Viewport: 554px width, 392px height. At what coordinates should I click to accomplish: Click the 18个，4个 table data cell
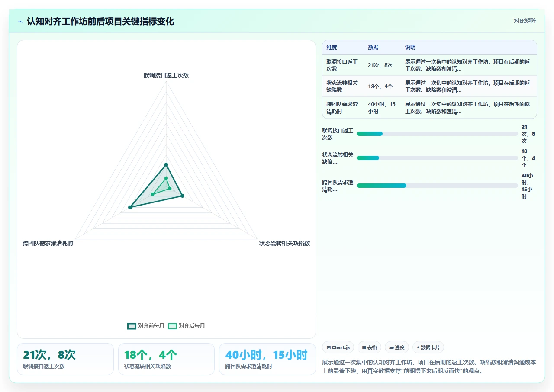(383, 86)
